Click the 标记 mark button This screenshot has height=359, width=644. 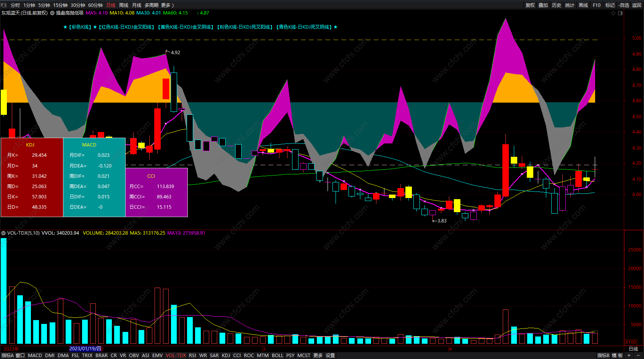610,5
